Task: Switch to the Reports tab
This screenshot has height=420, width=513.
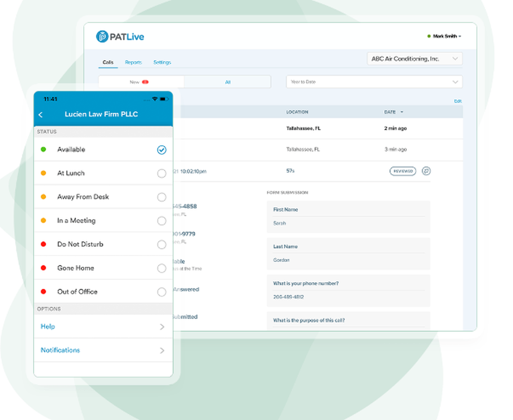Action: [133, 62]
